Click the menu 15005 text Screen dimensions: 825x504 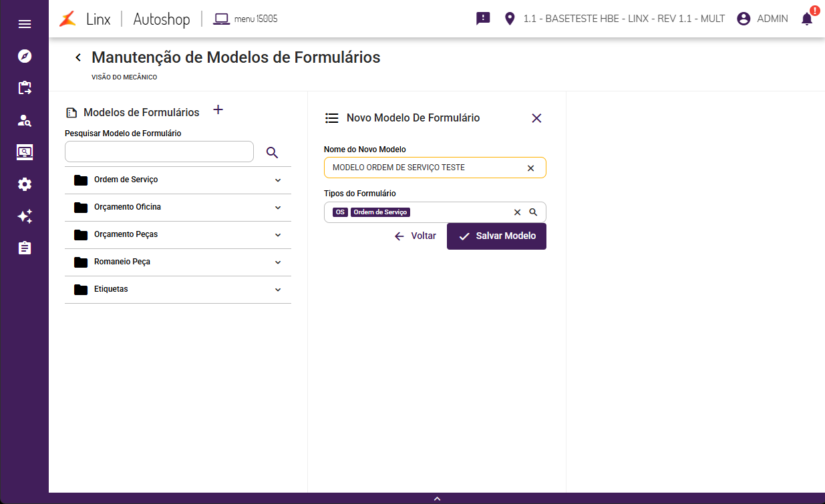(256, 19)
